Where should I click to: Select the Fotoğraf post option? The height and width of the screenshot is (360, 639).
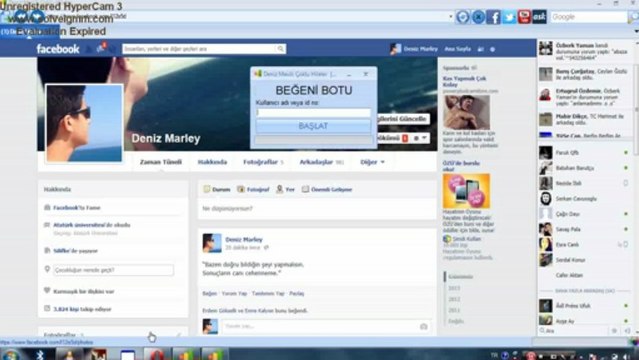[x=253, y=189]
